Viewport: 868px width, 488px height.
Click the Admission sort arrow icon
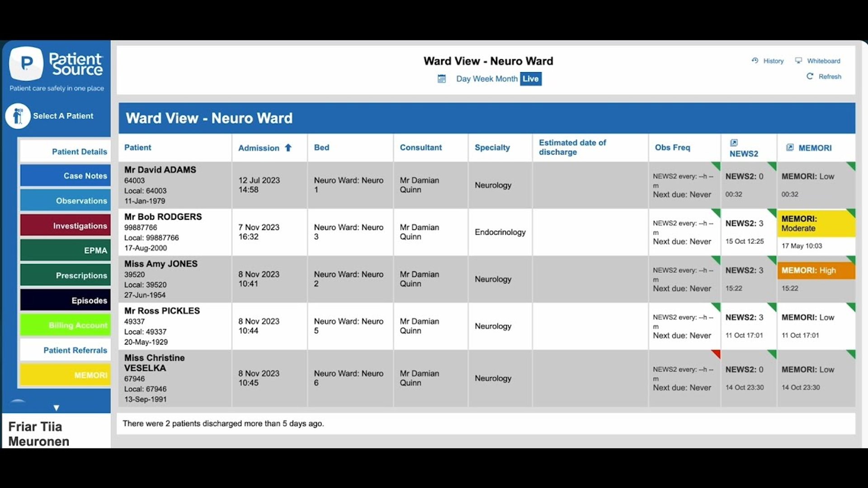pos(288,148)
